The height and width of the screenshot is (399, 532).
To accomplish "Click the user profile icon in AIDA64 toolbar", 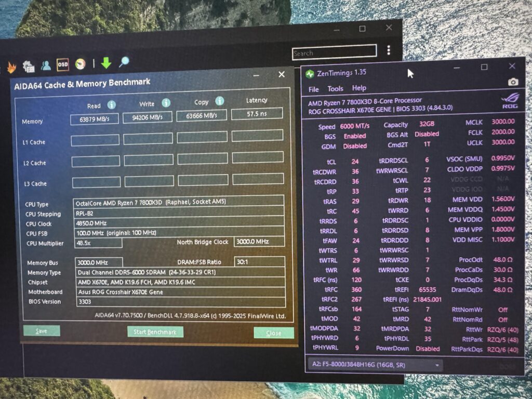I will click(x=46, y=65).
